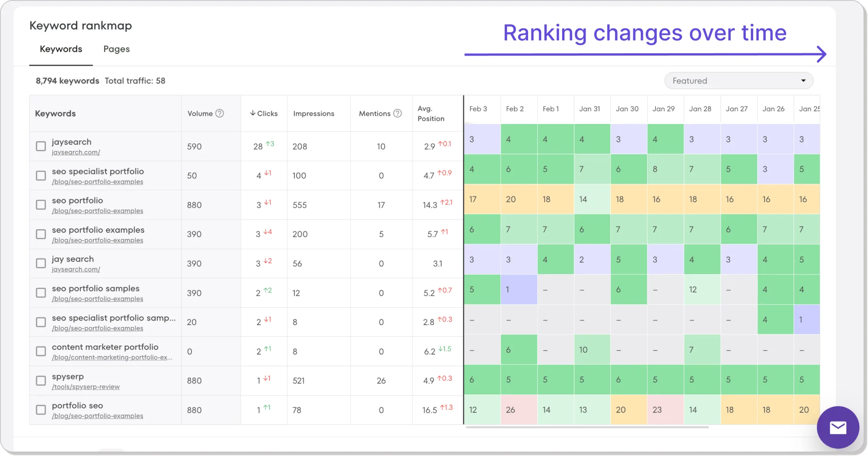This screenshot has width=868, height=456.
Task: Select the Keywords tab
Action: pyautogui.click(x=61, y=49)
